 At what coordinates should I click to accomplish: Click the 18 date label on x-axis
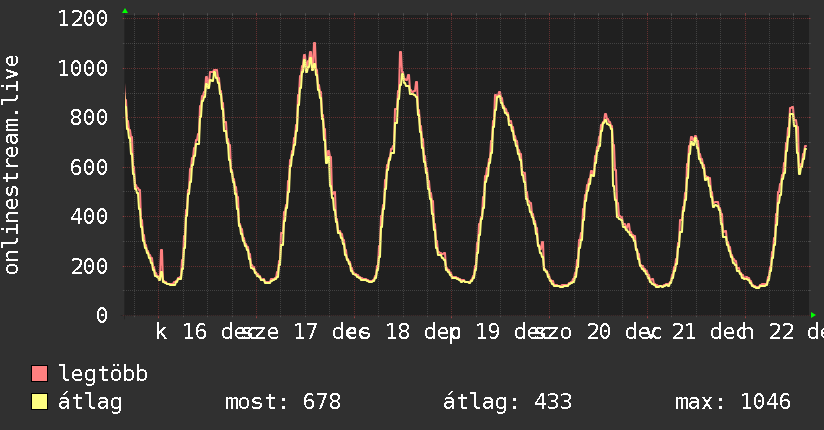[397, 332]
